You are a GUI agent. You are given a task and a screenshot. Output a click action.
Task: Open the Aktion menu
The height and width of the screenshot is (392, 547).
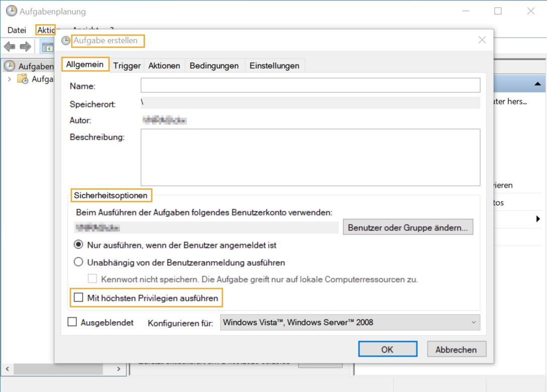click(x=45, y=30)
